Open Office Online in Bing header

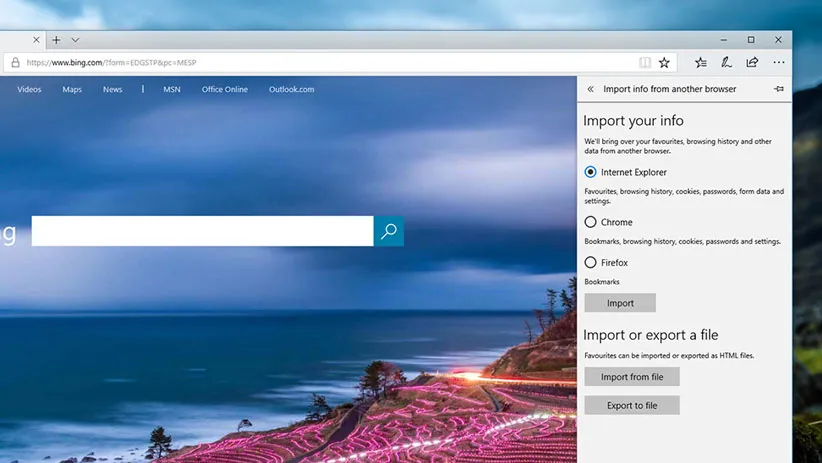pyautogui.click(x=224, y=89)
